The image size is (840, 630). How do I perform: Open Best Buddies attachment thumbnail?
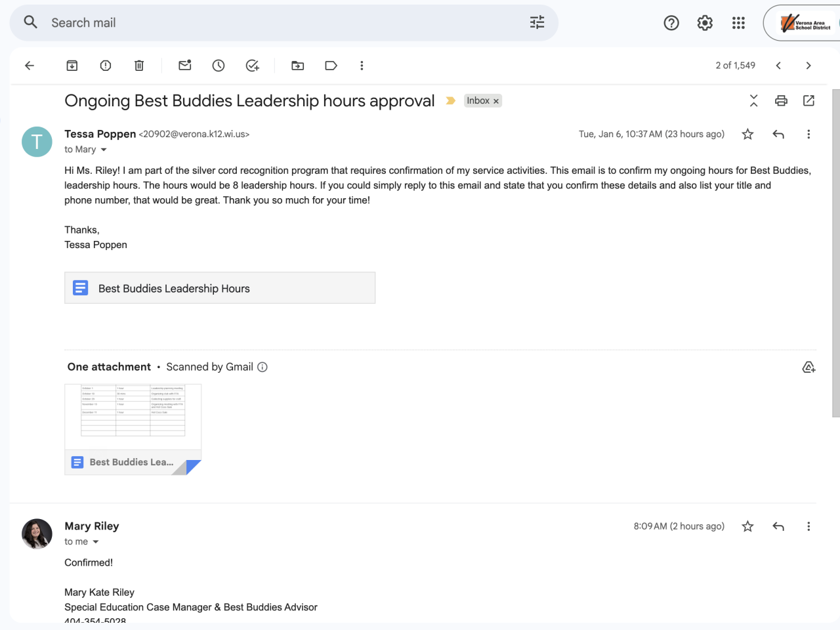coord(133,429)
